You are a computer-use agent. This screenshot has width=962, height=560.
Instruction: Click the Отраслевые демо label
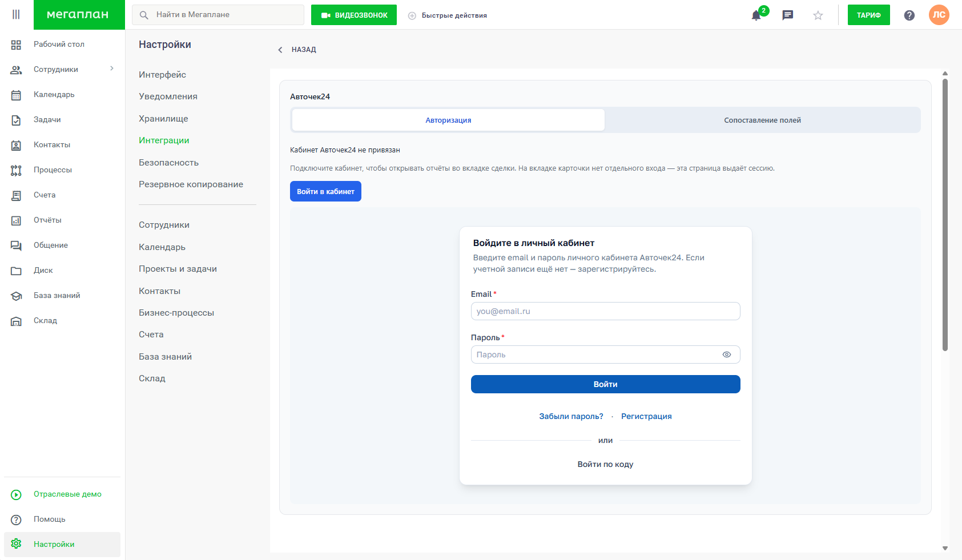coord(67,494)
